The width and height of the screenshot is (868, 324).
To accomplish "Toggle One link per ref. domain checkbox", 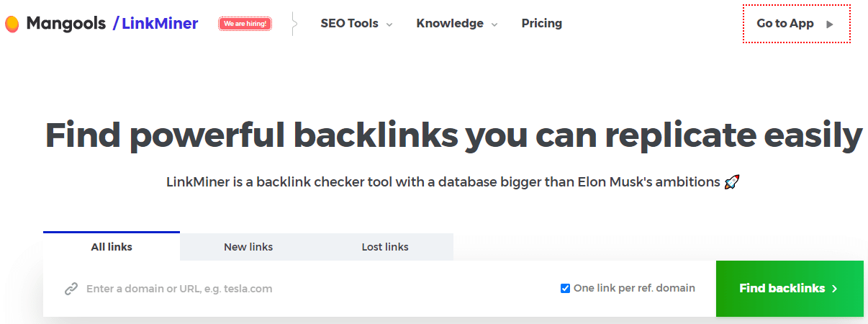I will (565, 289).
